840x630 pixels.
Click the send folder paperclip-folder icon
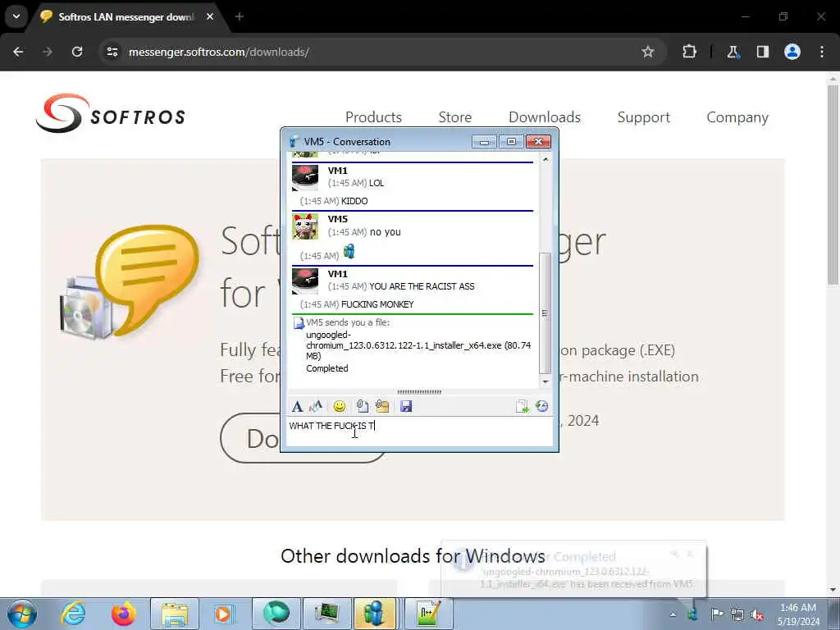point(382,407)
